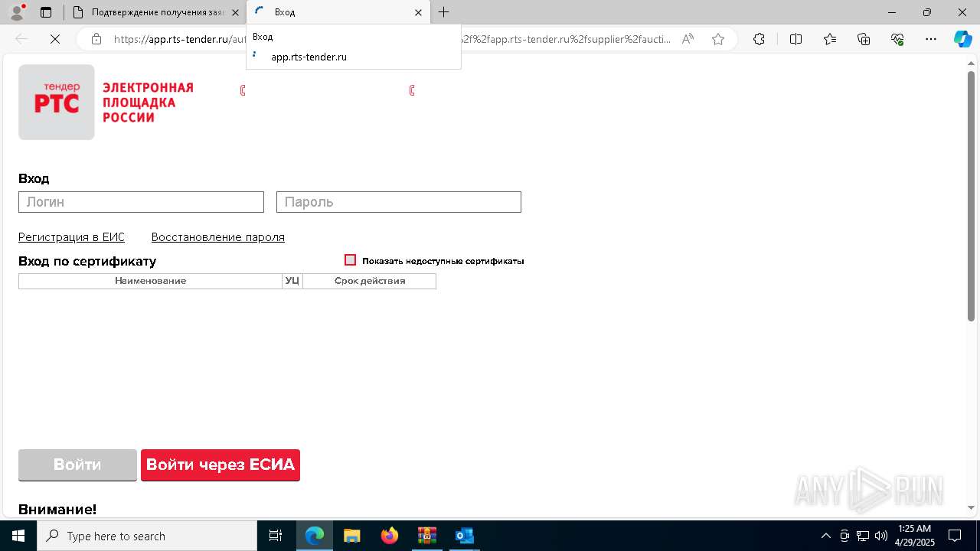Open Settings and more ellipsis menu
Viewport: 980px width, 551px height.
click(x=931, y=39)
